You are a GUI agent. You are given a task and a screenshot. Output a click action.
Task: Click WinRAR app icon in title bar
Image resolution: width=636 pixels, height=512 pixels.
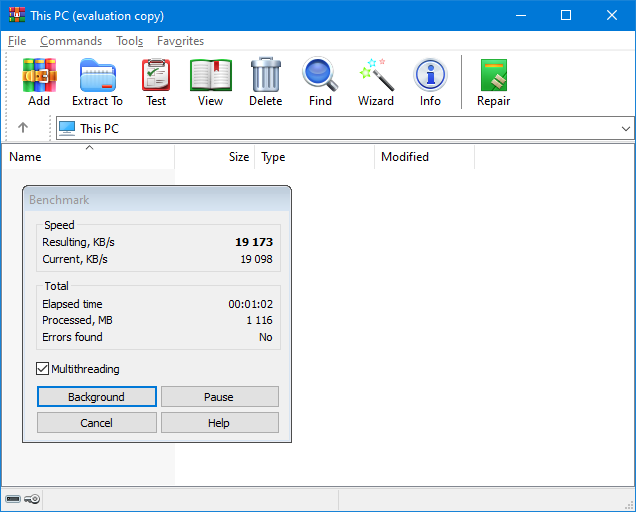17,15
